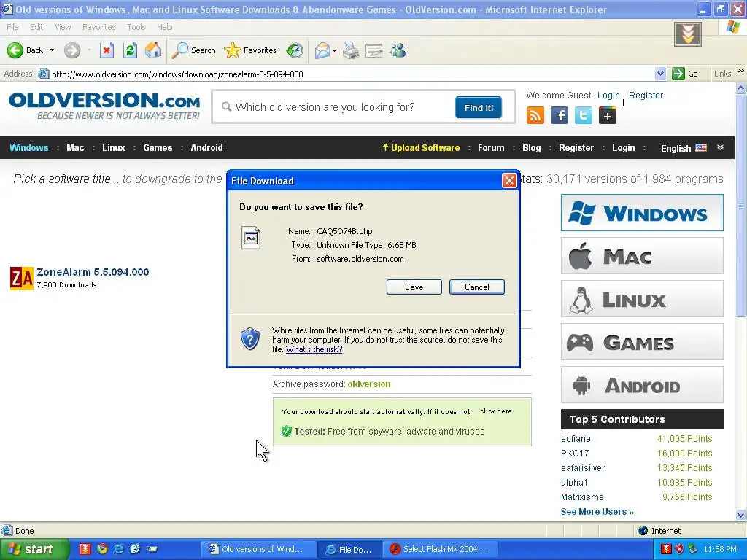Open See More Users link
Screen dimensions: 747x560
point(597,512)
